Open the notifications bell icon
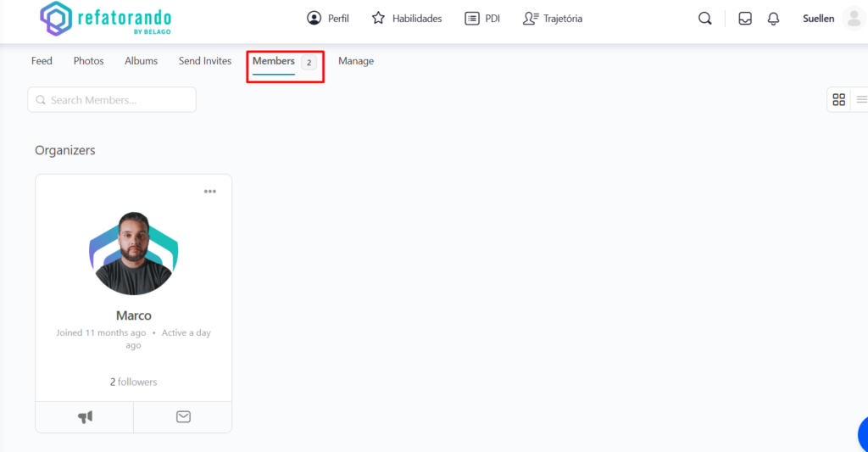This screenshot has height=452, width=868. (773, 19)
